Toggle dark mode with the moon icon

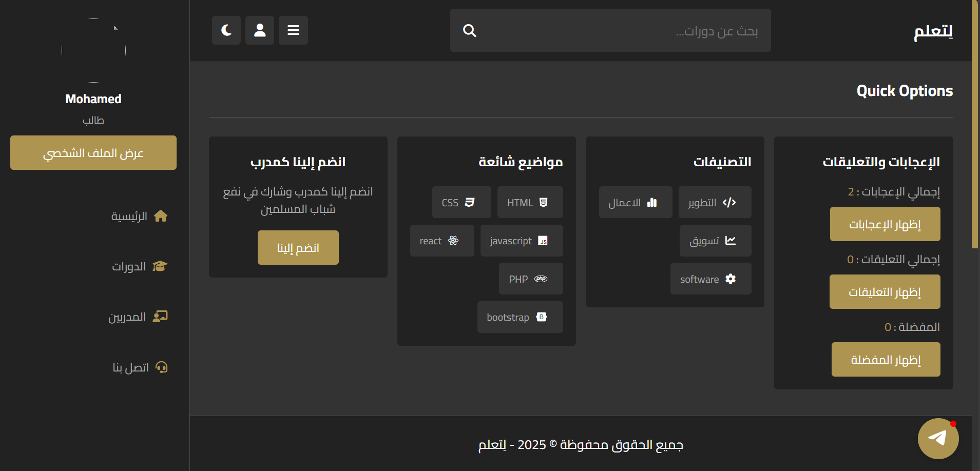coord(226,30)
